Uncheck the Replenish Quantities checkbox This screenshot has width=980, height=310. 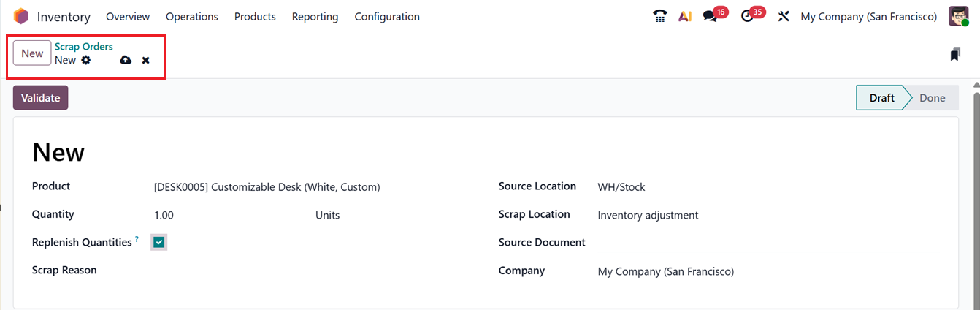[159, 242]
